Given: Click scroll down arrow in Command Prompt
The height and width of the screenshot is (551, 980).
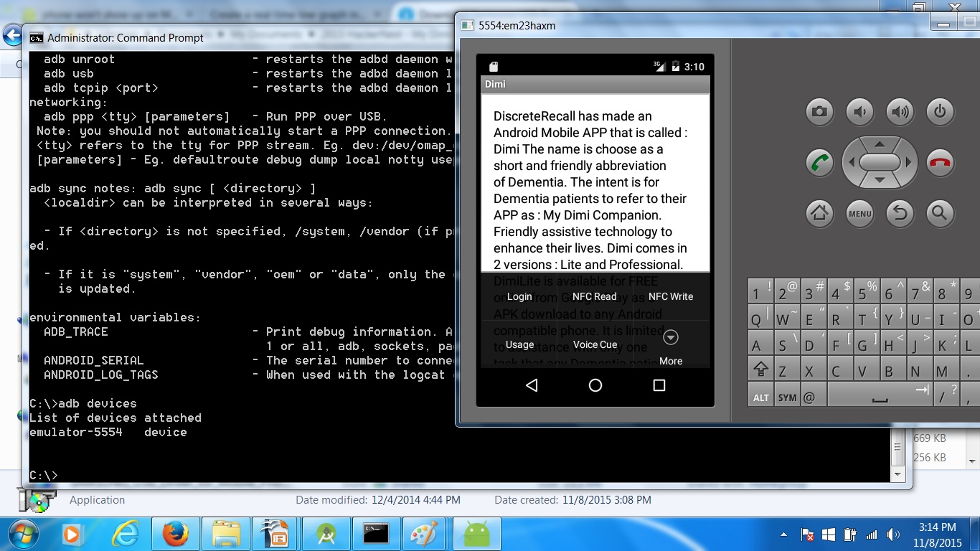Looking at the screenshot, I should coord(897,474).
